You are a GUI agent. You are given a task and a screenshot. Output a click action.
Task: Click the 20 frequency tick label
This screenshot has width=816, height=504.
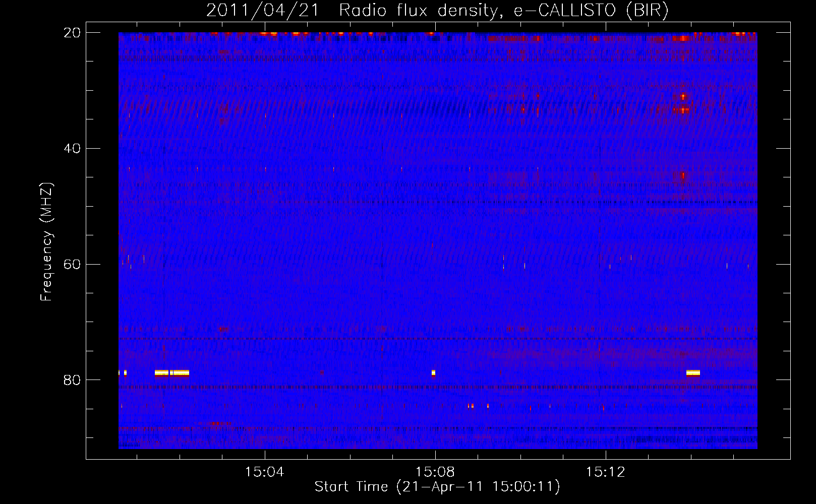72,32
